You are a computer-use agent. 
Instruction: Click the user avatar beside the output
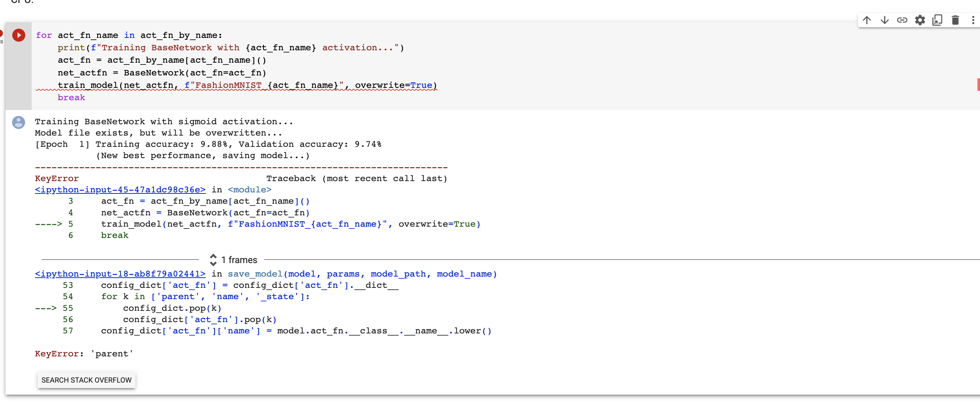pyautogui.click(x=18, y=122)
